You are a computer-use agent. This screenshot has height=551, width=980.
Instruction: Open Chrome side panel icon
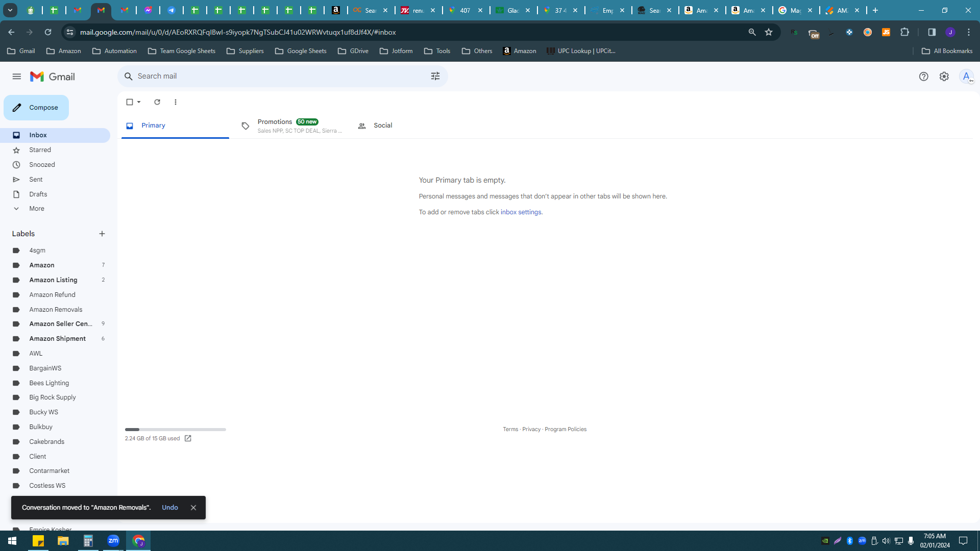coord(932,32)
